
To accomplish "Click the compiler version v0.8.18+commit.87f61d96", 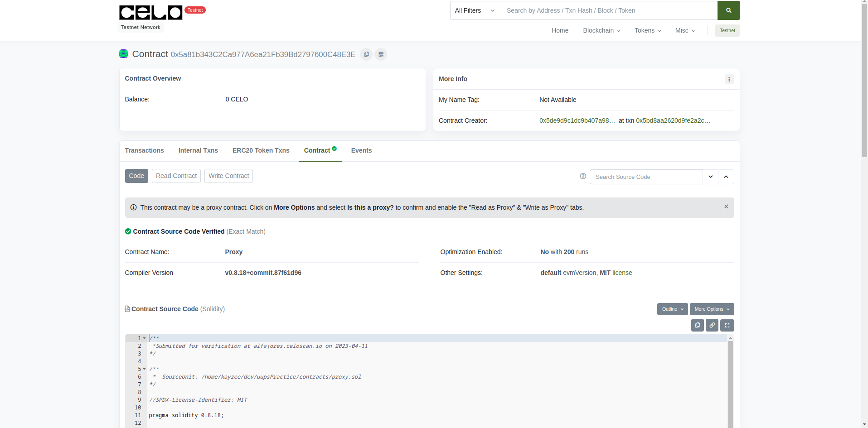I will pos(263,273).
